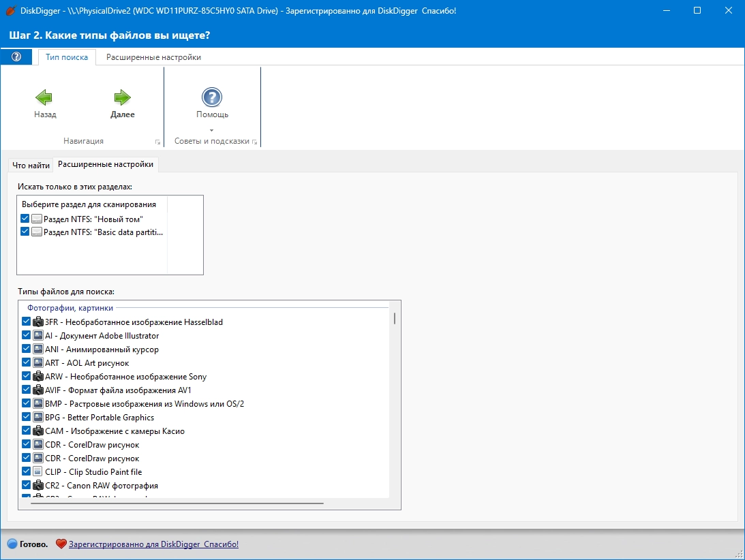The image size is (745, 560).
Task: Toggle the BMP растровые изображения checkbox
Action: pyautogui.click(x=27, y=403)
